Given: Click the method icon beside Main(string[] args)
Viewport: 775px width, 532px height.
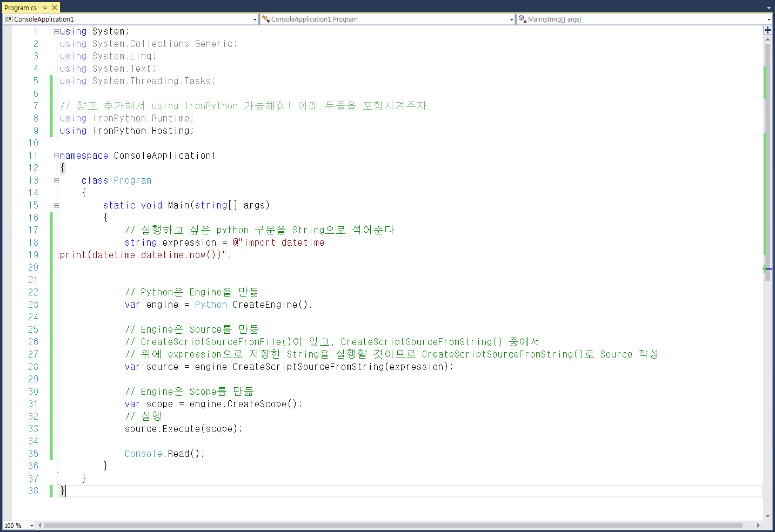Looking at the screenshot, I should [522, 19].
